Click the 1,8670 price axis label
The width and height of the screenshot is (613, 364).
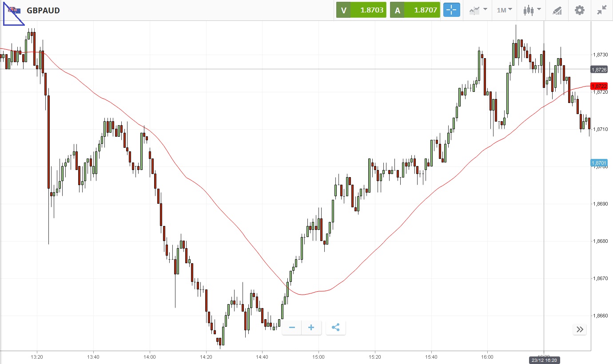(x=600, y=278)
